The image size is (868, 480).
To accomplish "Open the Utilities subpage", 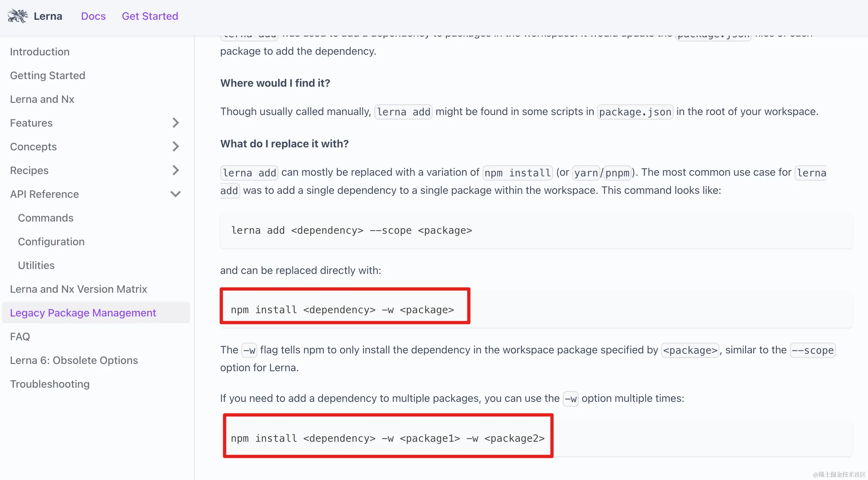I will tap(36, 265).
